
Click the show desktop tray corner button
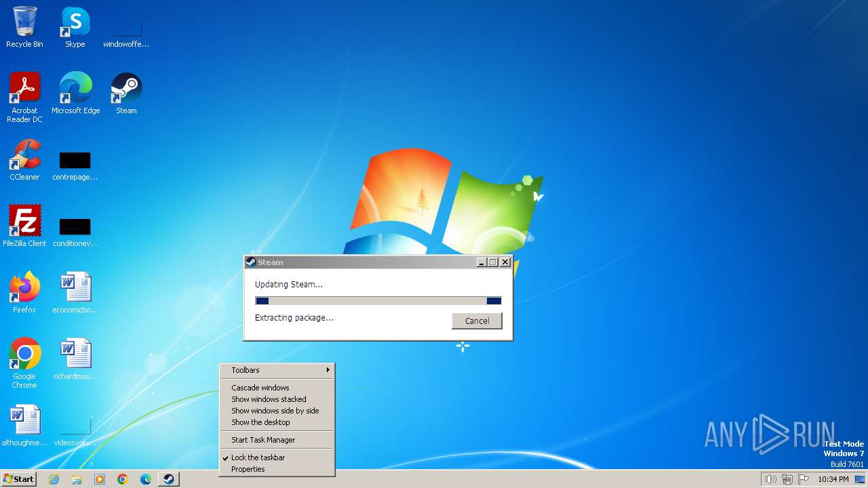point(860,479)
